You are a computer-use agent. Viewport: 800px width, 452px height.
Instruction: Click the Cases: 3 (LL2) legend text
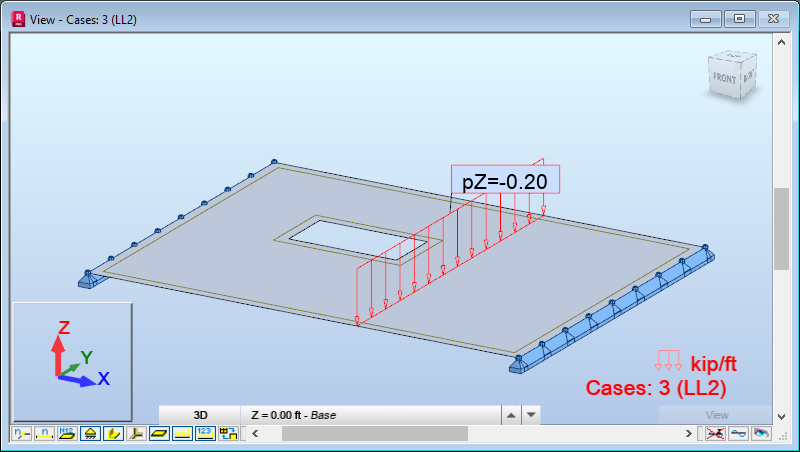pos(656,388)
